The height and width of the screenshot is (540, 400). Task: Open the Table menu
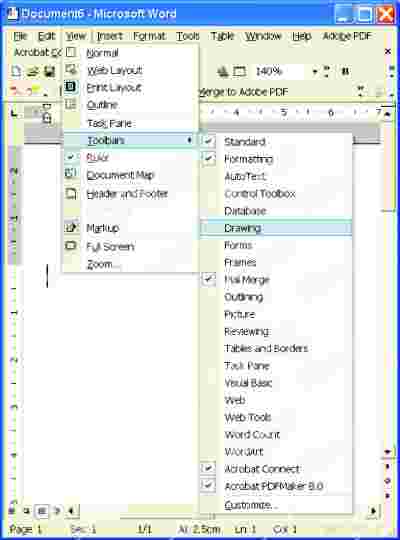pyautogui.click(x=222, y=36)
